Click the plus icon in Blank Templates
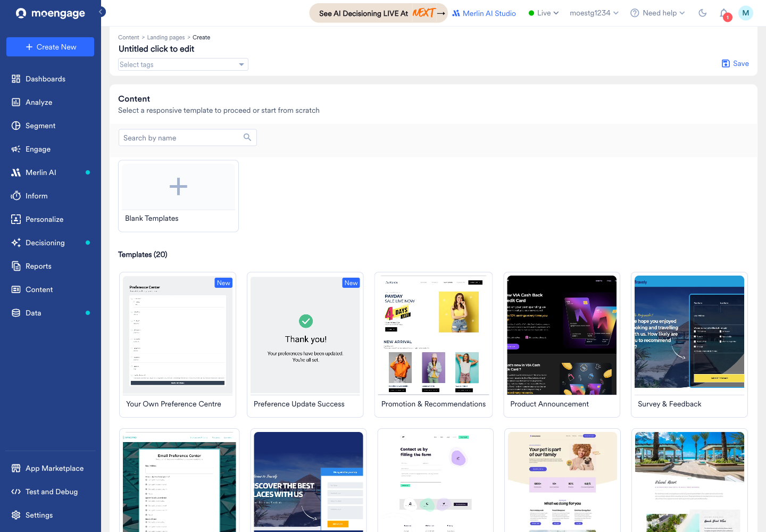Viewport: 766px width, 532px height. coord(178,186)
